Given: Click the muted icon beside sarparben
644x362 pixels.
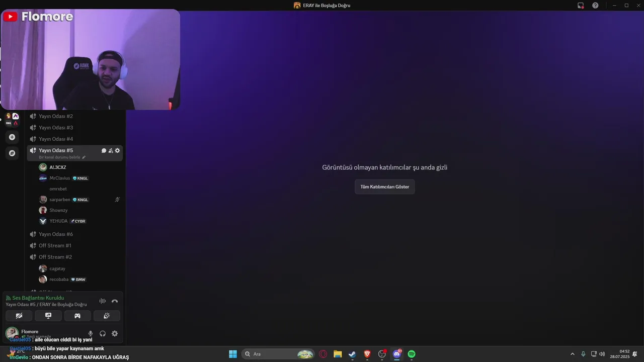Looking at the screenshot, I should point(117,200).
